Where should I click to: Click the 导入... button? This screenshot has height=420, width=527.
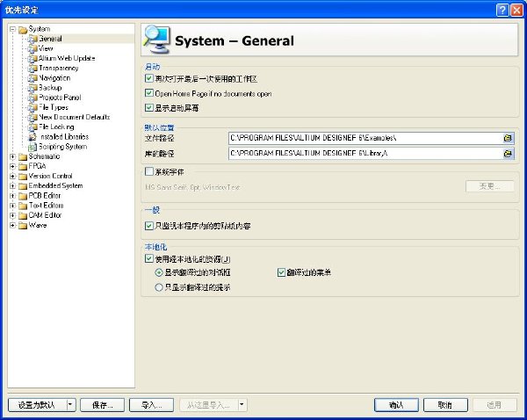[152, 405]
